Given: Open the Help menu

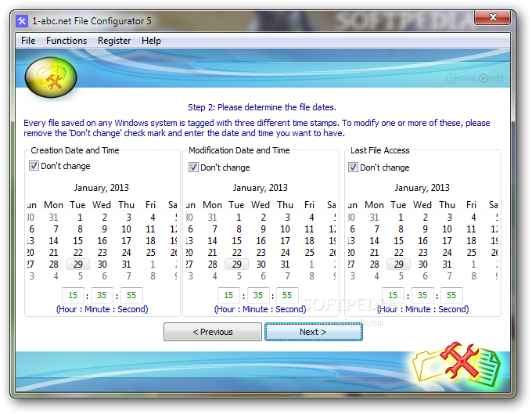Looking at the screenshot, I should (x=151, y=41).
